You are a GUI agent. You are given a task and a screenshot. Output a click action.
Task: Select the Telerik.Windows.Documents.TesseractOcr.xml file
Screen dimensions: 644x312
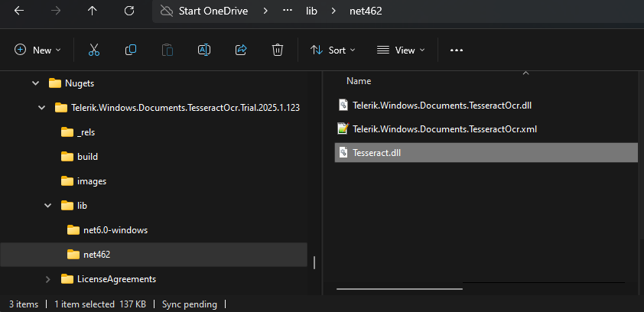click(x=444, y=128)
